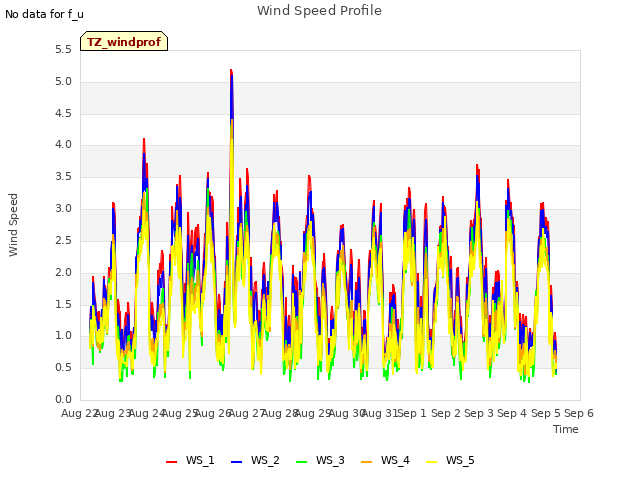Viewport: 640px width, 480px height.
Task: Click the Sep 5 x-axis tick label
Action: coord(546,413)
